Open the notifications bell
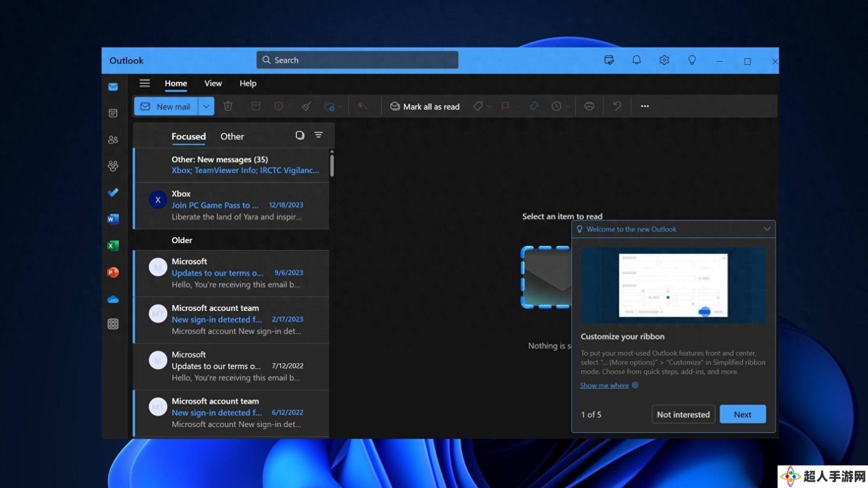The image size is (868, 488). tap(637, 60)
